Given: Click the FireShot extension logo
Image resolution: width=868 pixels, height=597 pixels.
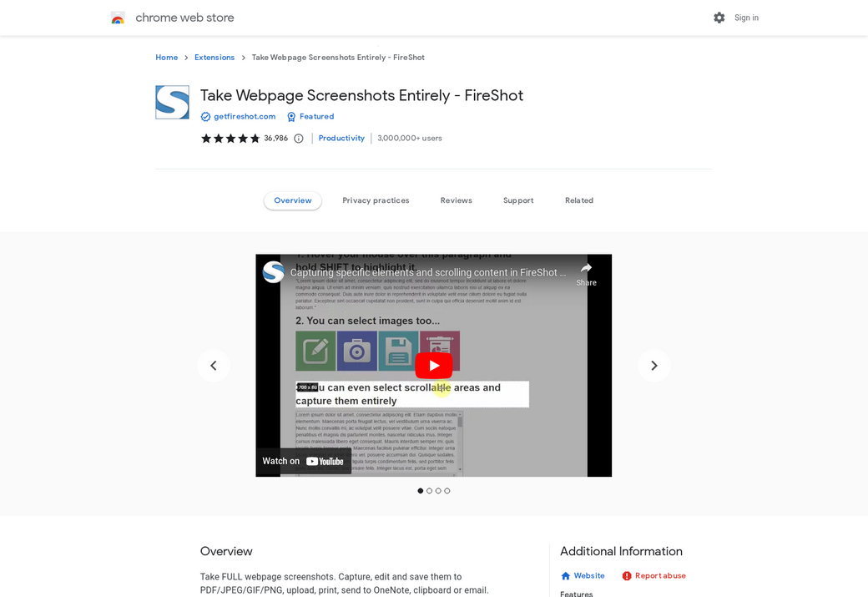Looking at the screenshot, I should click(x=172, y=102).
